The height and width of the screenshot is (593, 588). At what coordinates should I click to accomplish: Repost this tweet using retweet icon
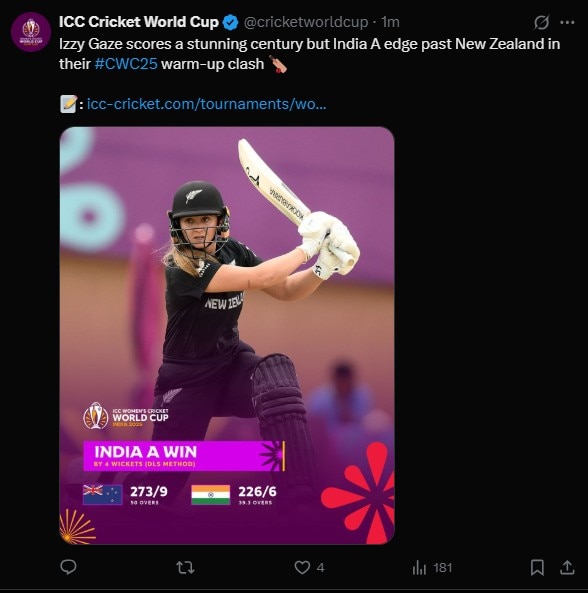coord(185,567)
